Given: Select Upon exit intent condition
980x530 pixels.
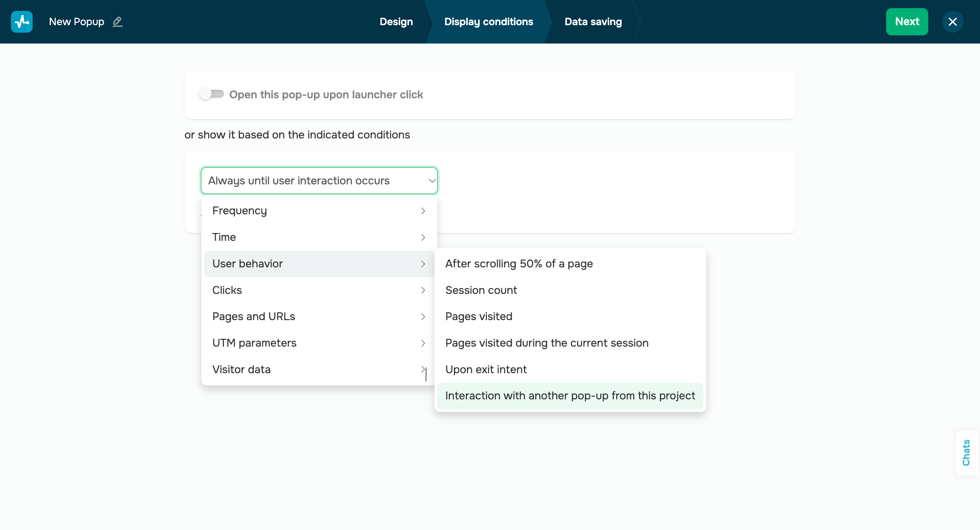Looking at the screenshot, I should click(x=486, y=369).
